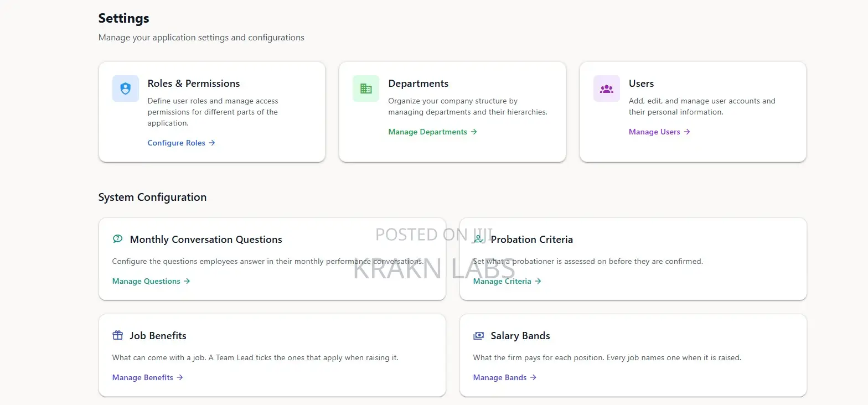Click the Probation Criteria heading

pyautogui.click(x=532, y=240)
